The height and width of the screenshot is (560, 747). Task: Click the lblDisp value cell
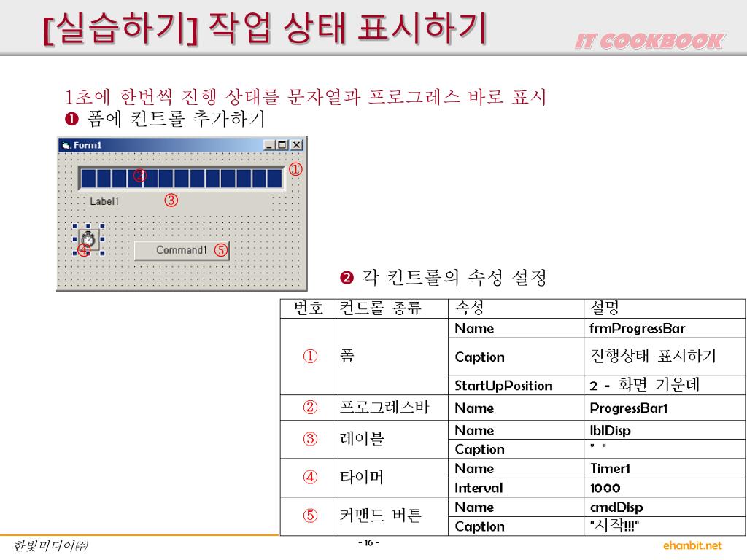(x=665, y=430)
